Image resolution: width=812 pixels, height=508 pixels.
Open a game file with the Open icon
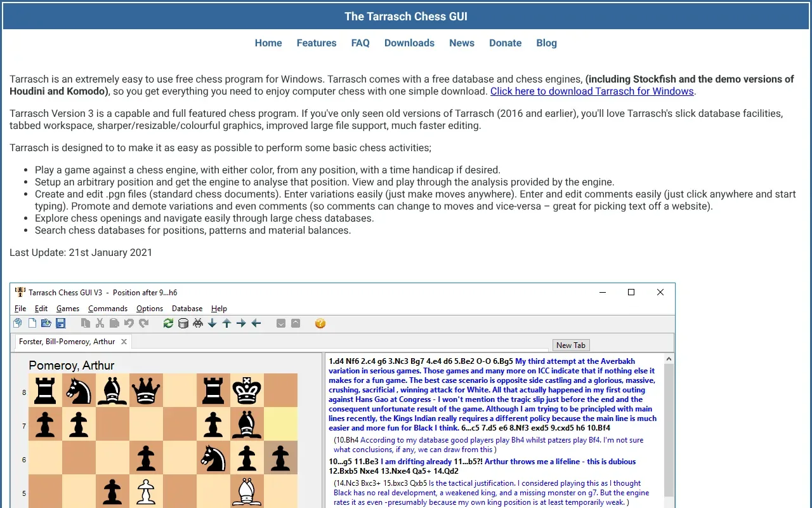click(46, 323)
